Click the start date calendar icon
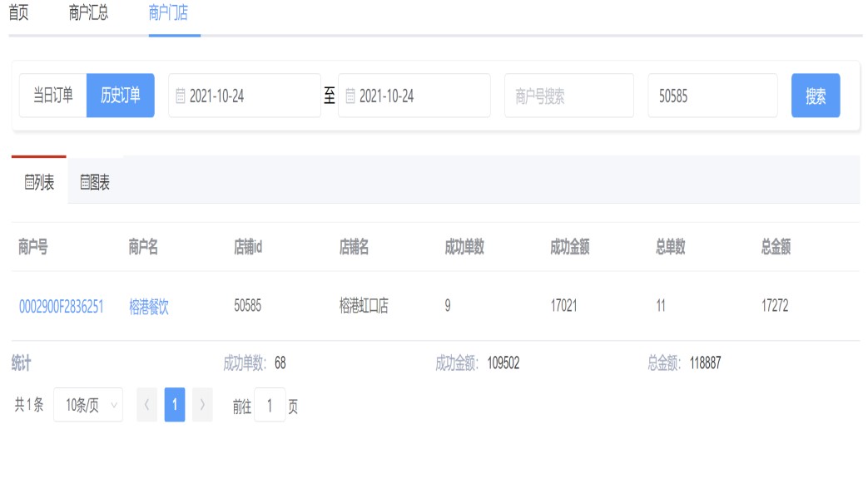Image resolution: width=868 pixels, height=503 pixels. 181,96
